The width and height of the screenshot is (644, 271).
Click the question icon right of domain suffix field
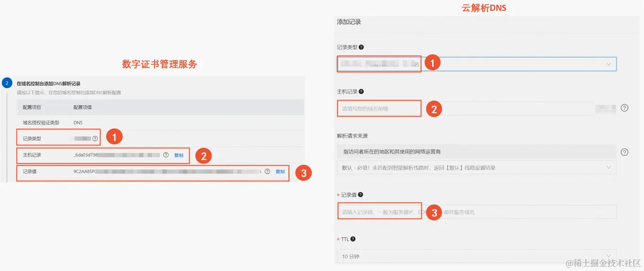tap(625, 108)
